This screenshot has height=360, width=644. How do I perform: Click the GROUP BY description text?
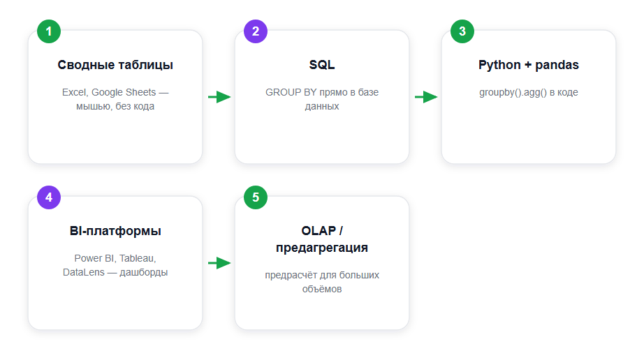[x=322, y=99]
